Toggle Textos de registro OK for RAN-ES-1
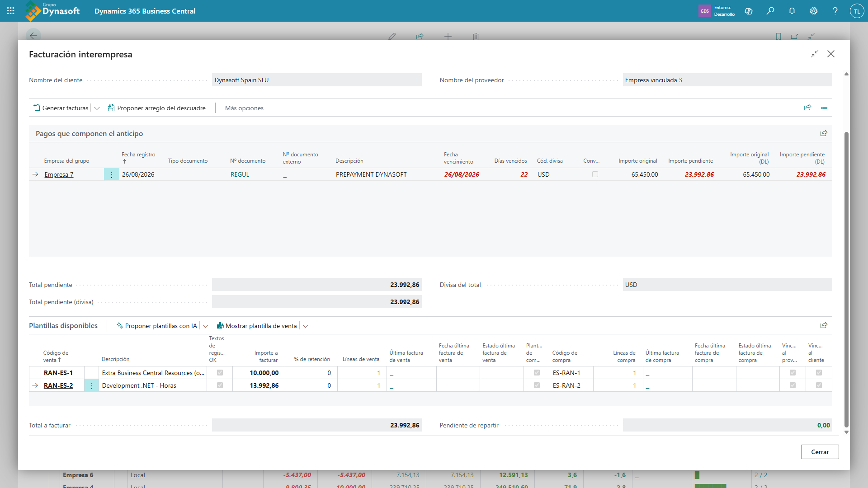Viewport: 868px width, 488px height. coord(220,373)
